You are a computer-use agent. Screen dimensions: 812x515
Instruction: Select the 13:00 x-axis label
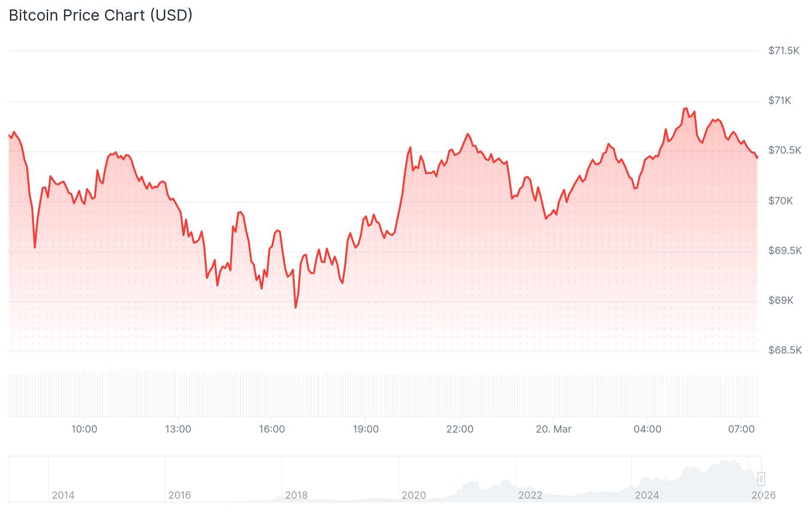click(178, 429)
